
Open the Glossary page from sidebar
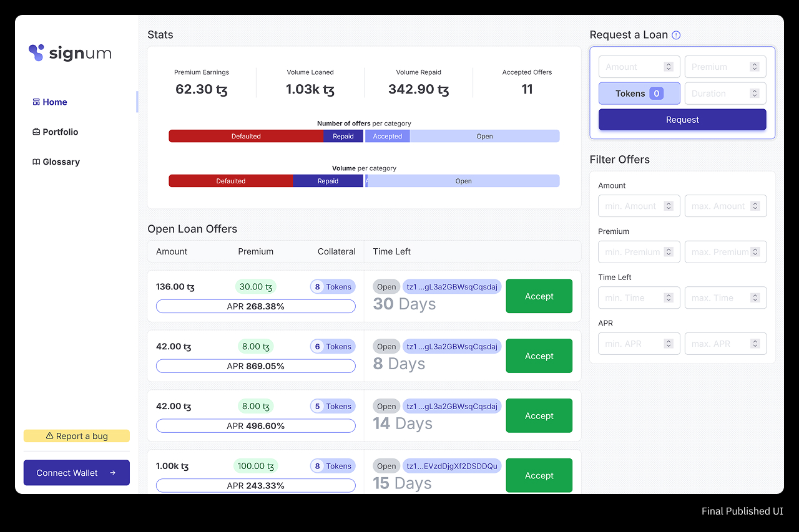[x=61, y=162]
